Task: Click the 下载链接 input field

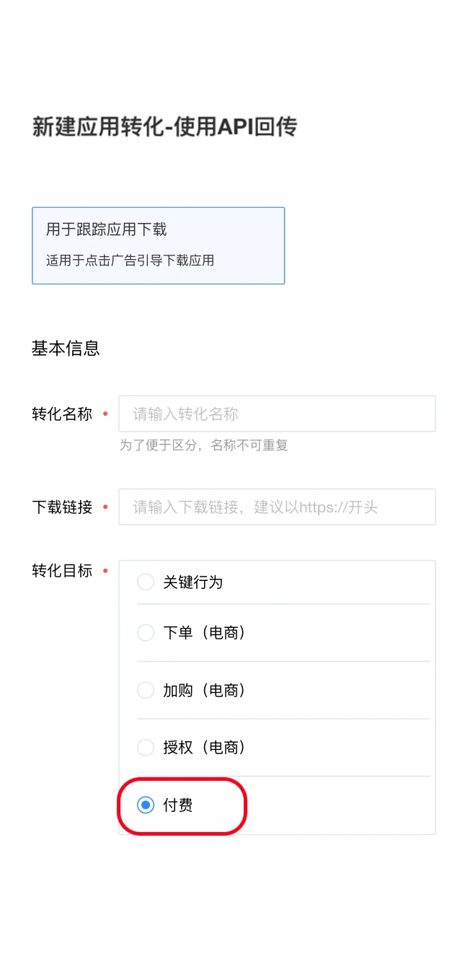Action: (x=277, y=507)
